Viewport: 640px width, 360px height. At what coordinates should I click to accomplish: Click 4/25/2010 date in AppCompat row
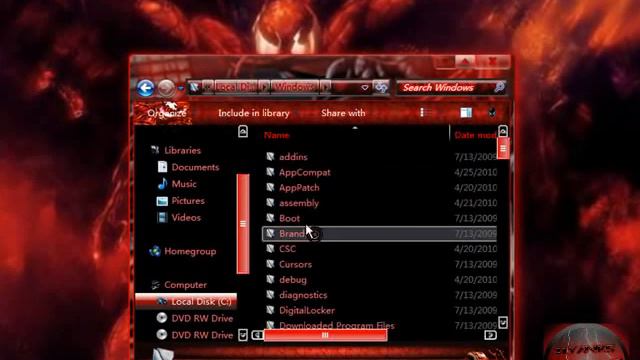[x=476, y=172]
